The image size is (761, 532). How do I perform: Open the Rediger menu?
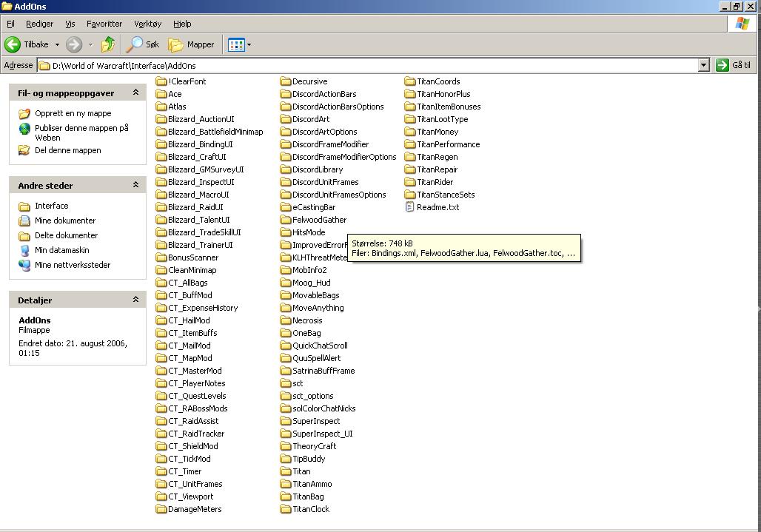[40, 24]
